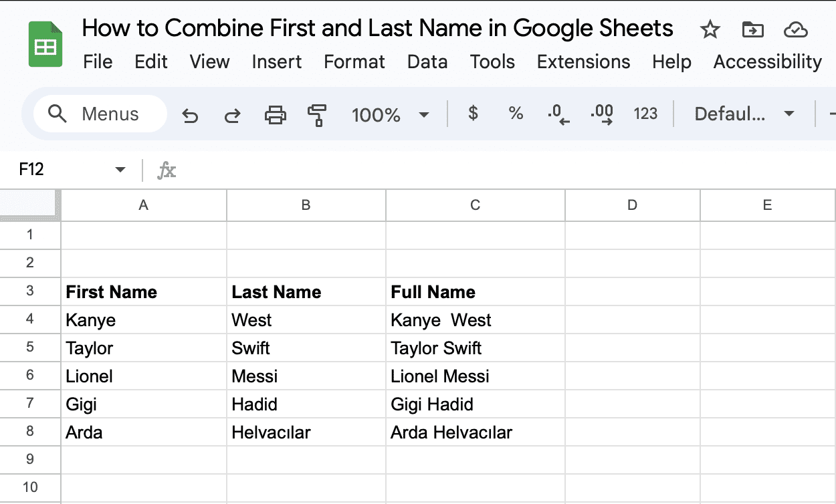836x504 pixels.
Task: Open the 123 more formats button
Action: point(645,114)
